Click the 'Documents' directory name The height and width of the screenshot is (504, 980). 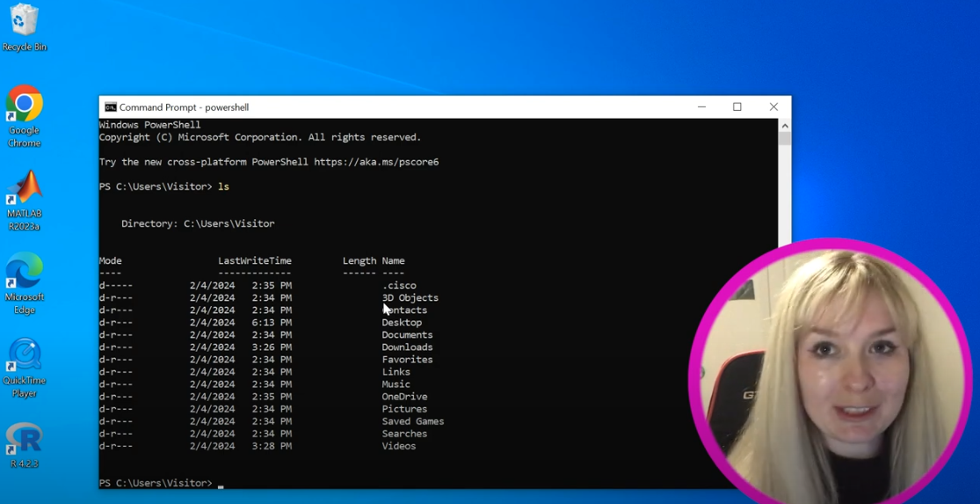pyautogui.click(x=407, y=335)
